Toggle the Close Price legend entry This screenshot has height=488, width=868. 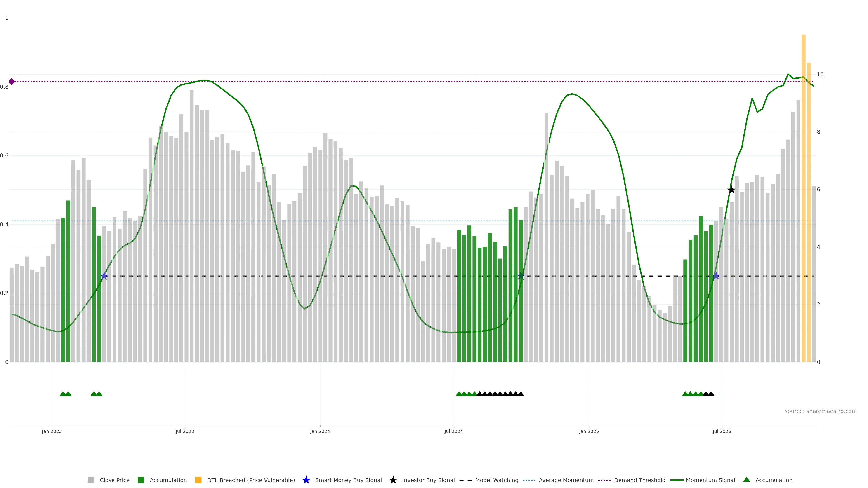[x=115, y=480]
